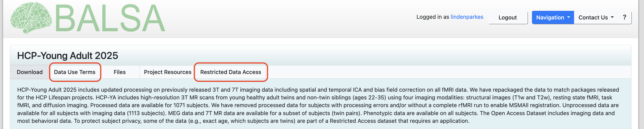This screenshot has width=644, height=129.
Task: Click the green BALSA wordmark
Action: [x=110, y=19]
